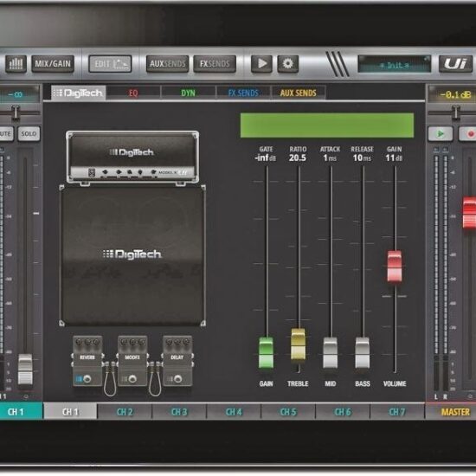Click the MID fader knob
The height and width of the screenshot is (476, 476).
[x=331, y=353]
